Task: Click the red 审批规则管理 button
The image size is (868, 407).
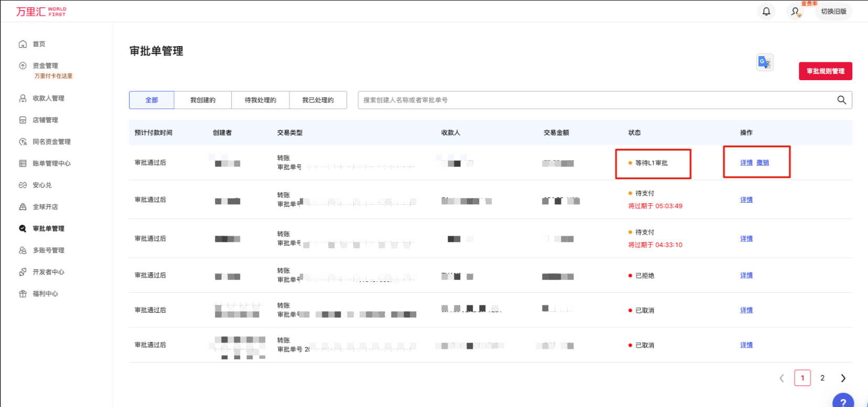Action: tap(825, 71)
